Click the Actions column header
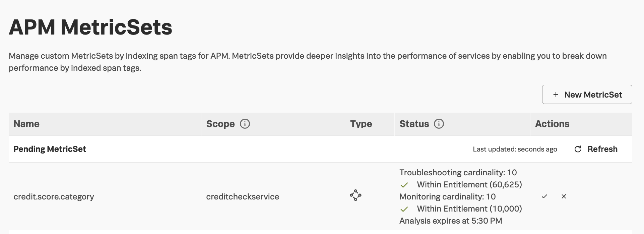 (x=552, y=124)
